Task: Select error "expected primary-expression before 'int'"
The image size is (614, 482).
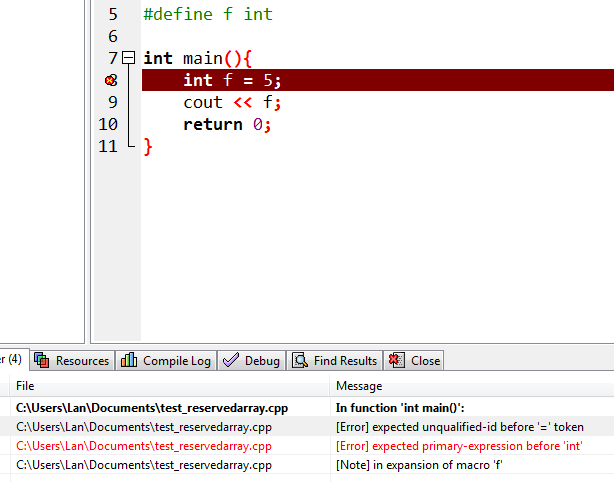Action: click(459, 446)
